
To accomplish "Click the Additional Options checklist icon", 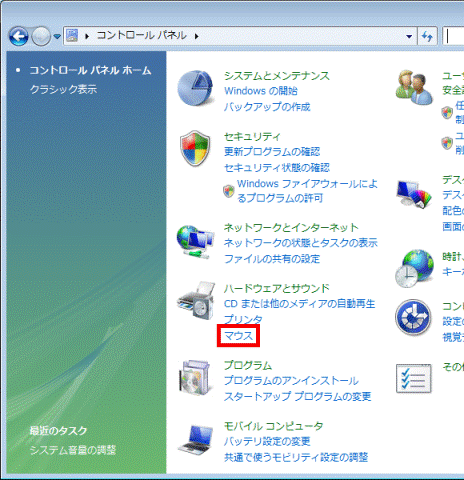I will [x=413, y=378].
